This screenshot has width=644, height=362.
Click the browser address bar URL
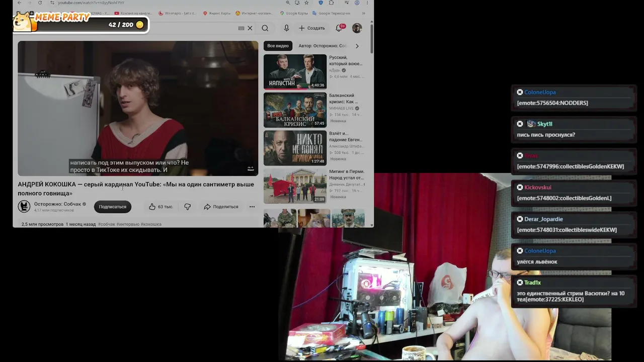coord(91,3)
